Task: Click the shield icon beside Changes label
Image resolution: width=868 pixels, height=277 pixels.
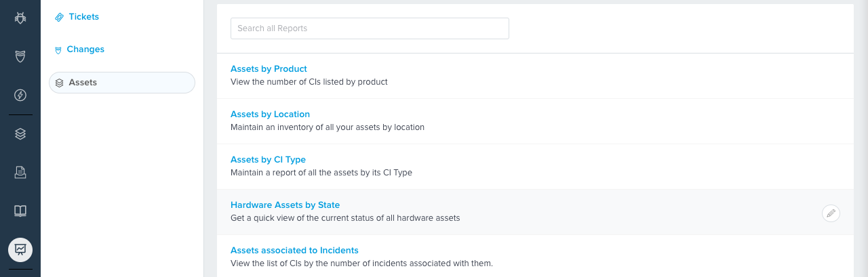Action: (x=58, y=50)
